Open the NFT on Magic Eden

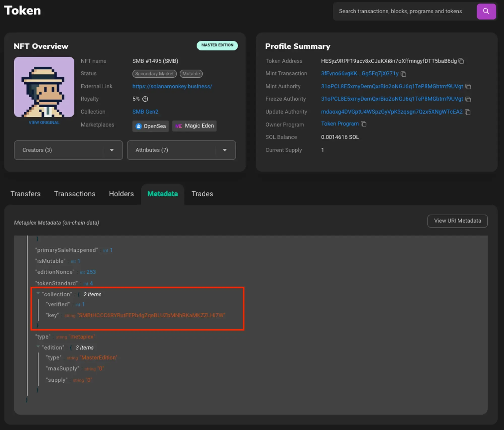click(194, 126)
